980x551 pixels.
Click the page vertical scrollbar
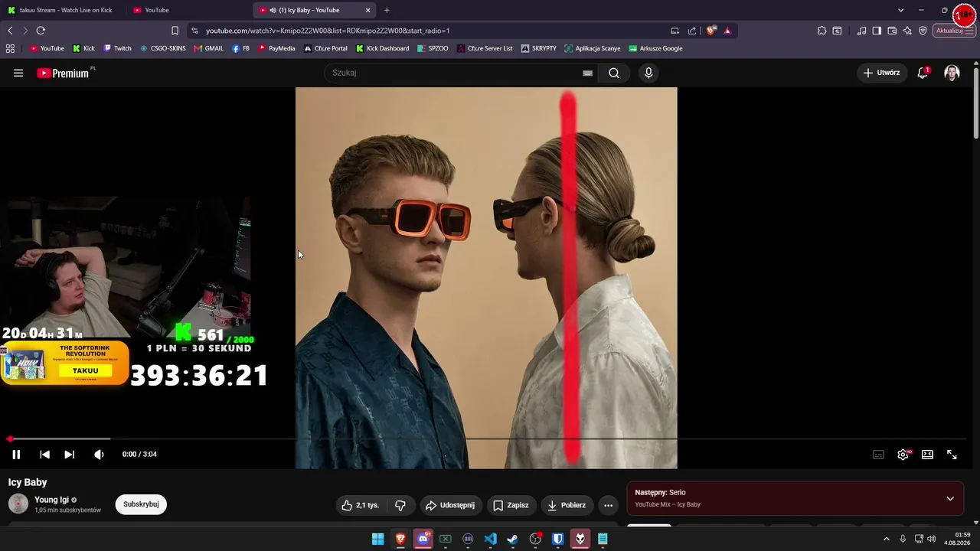(x=975, y=104)
